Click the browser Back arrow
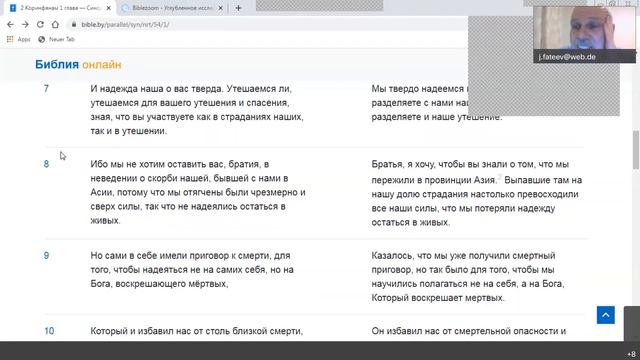The height and width of the screenshot is (360, 640). [x=10, y=24]
